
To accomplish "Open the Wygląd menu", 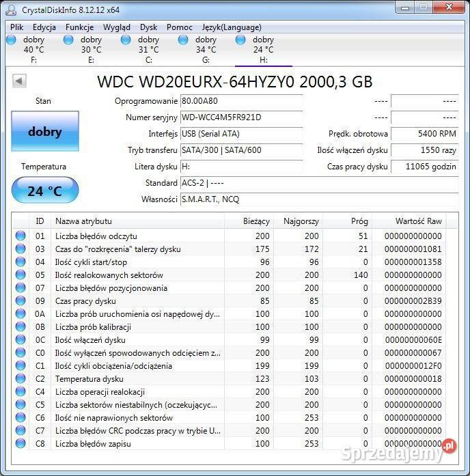I will (x=117, y=27).
